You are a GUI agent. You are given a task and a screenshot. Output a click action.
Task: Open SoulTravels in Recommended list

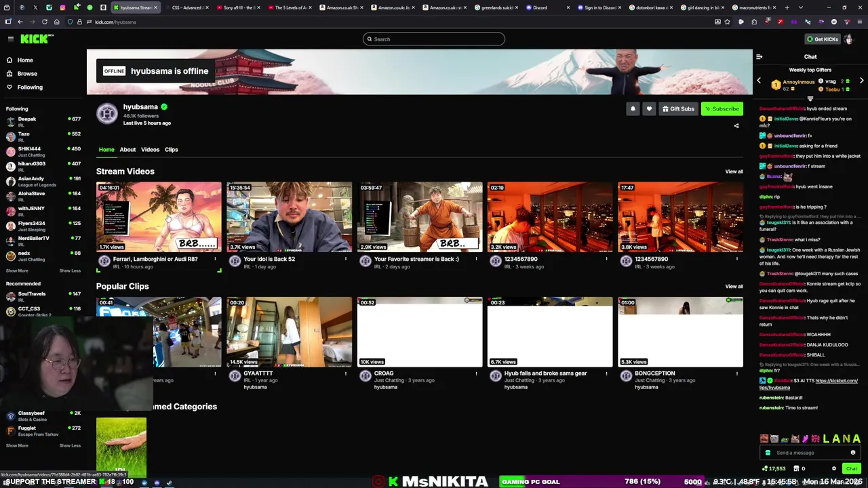[43, 296]
